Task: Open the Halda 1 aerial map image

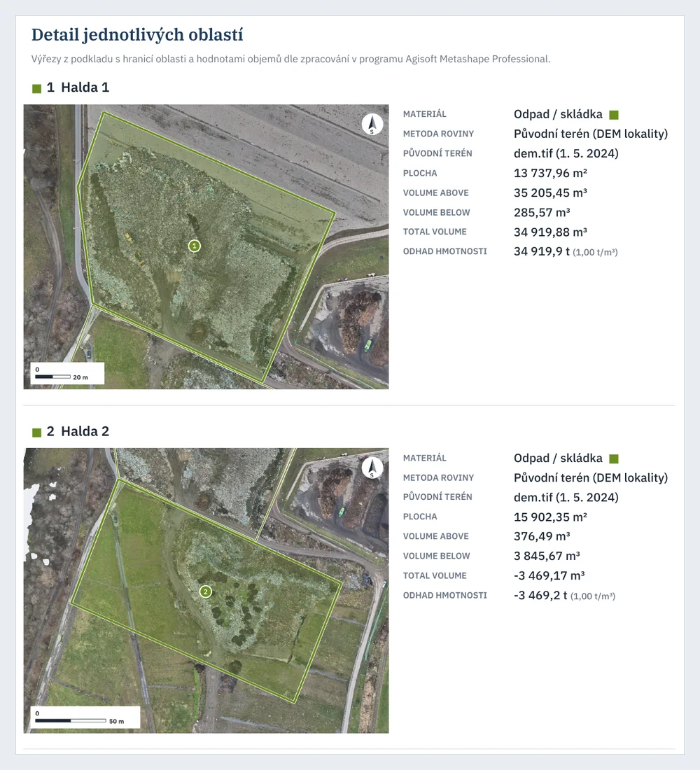Action: click(206, 246)
